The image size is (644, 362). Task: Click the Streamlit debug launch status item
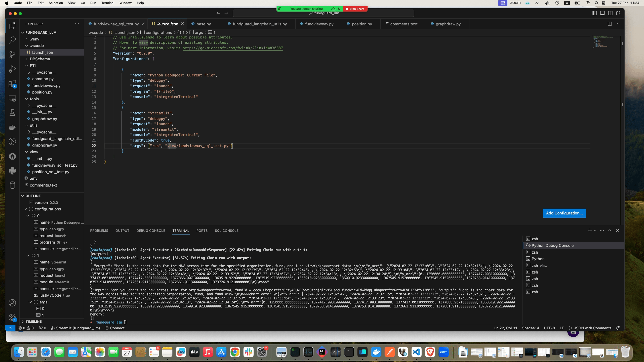(x=75, y=328)
